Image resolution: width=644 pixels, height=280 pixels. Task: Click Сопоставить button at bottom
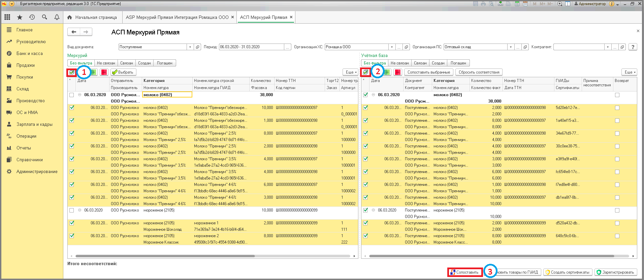[x=465, y=272]
